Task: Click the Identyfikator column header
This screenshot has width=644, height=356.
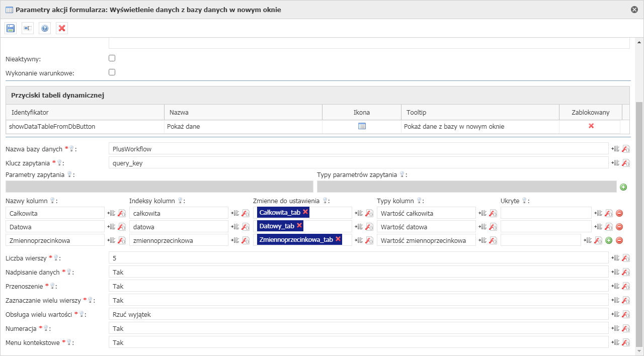Action: [85, 112]
